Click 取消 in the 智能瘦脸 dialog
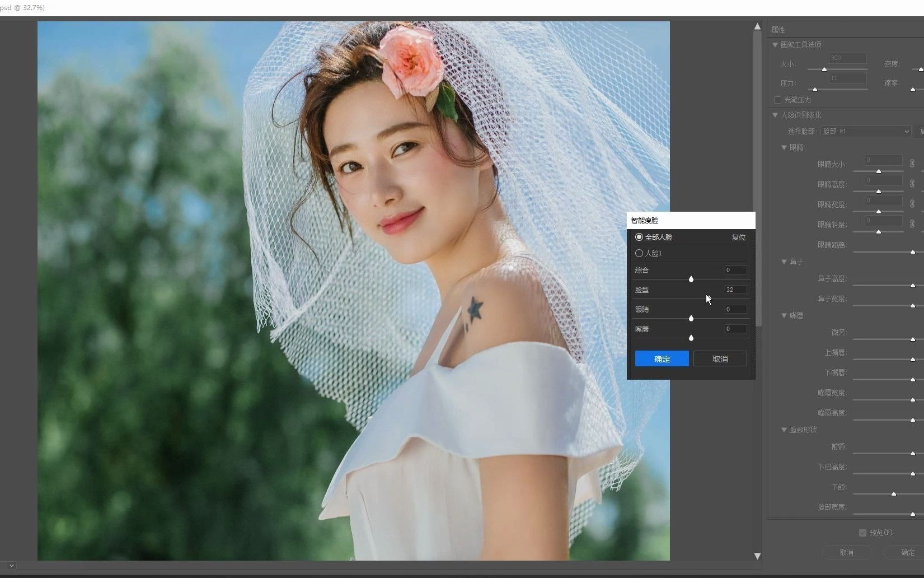The width and height of the screenshot is (924, 578). click(x=720, y=359)
